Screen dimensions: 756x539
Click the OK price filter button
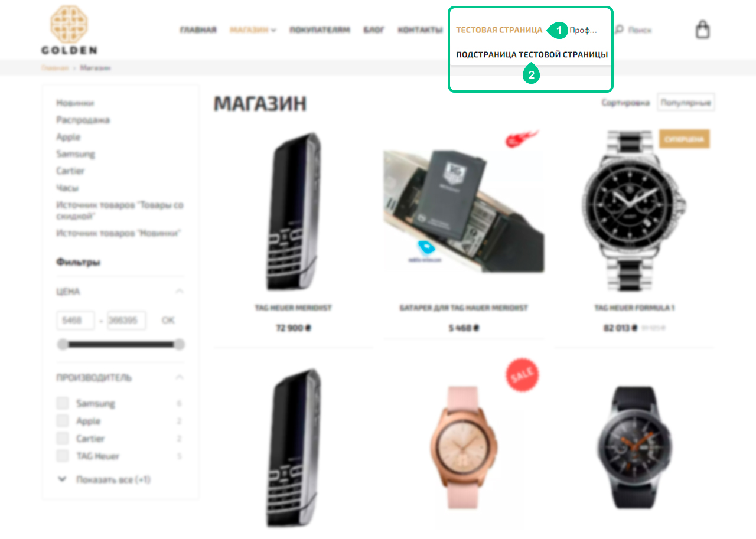pyautogui.click(x=168, y=321)
